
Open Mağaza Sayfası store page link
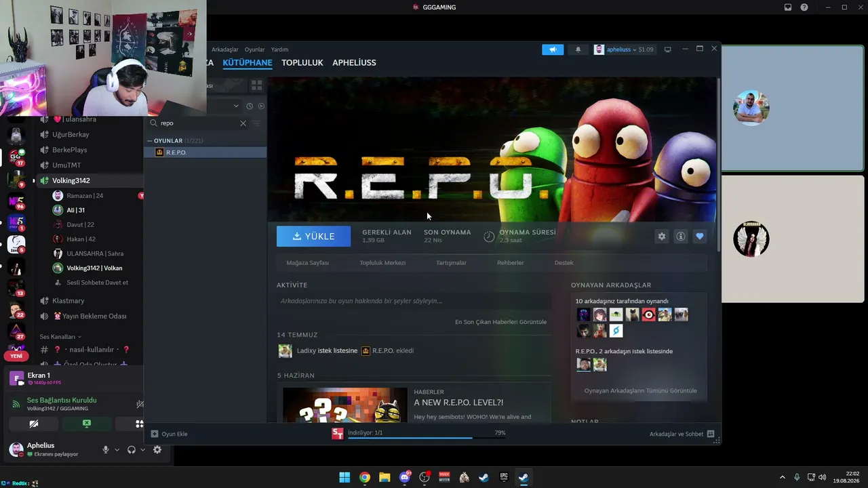coord(308,263)
